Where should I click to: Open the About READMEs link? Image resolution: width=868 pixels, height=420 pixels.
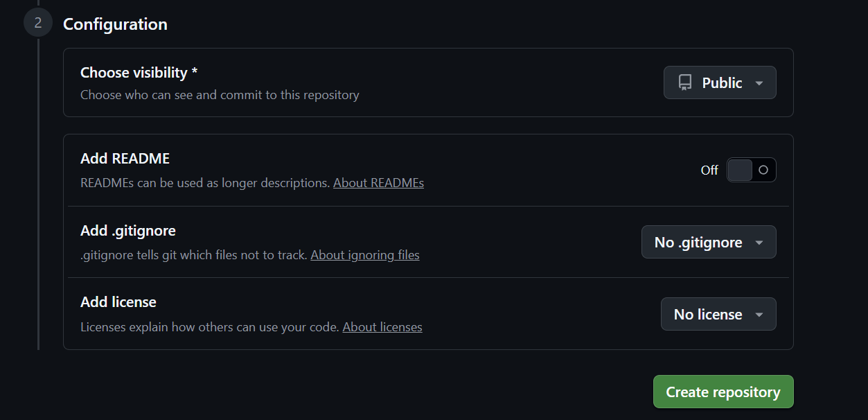378,183
